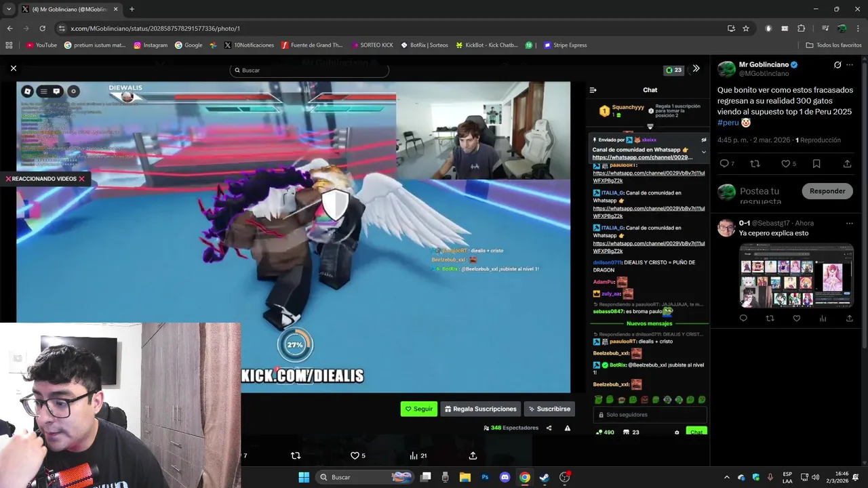868x488 pixels.
Task: Open the browser tab search dropdown
Action: 9,9
